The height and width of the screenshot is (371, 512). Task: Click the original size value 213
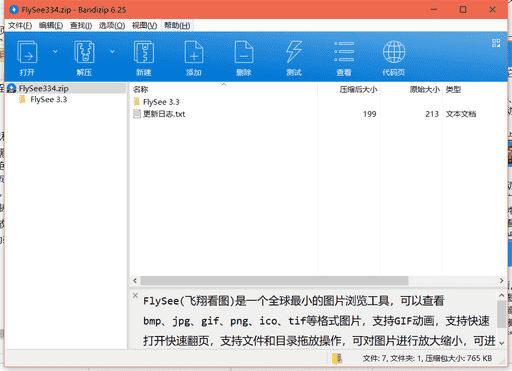point(432,114)
